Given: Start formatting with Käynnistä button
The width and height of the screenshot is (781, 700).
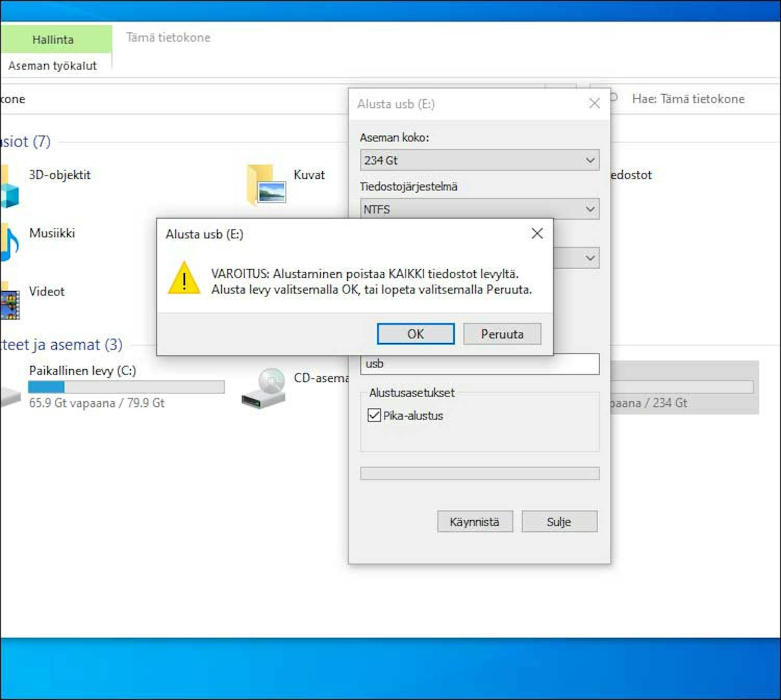Looking at the screenshot, I should point(475,521).
